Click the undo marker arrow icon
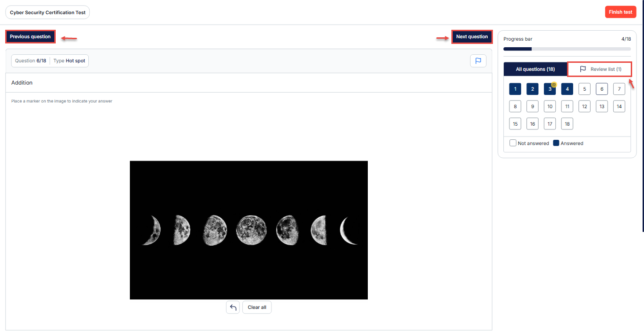 (x=233, y=307)
